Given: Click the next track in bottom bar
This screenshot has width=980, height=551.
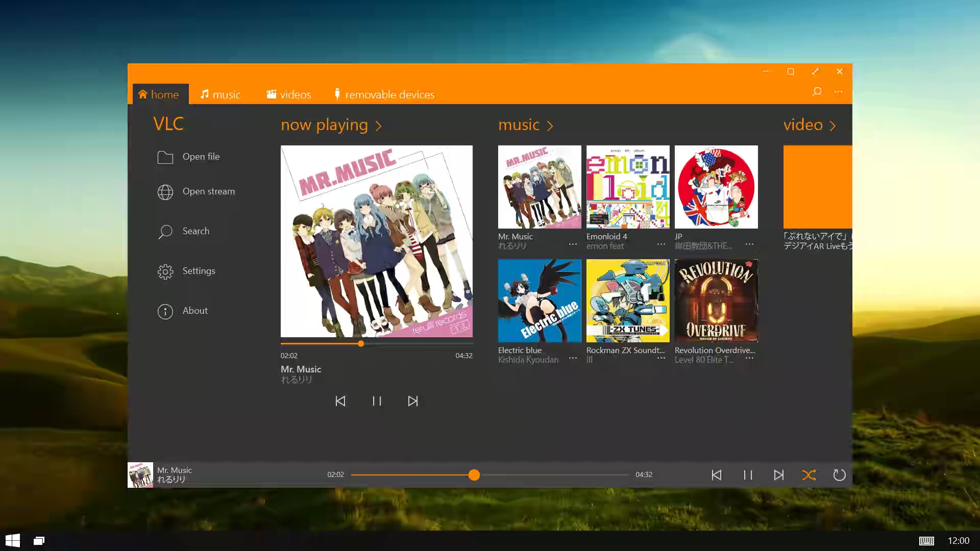Looking at the screenshot, I should pyautogui.click(x=779, y=474).
